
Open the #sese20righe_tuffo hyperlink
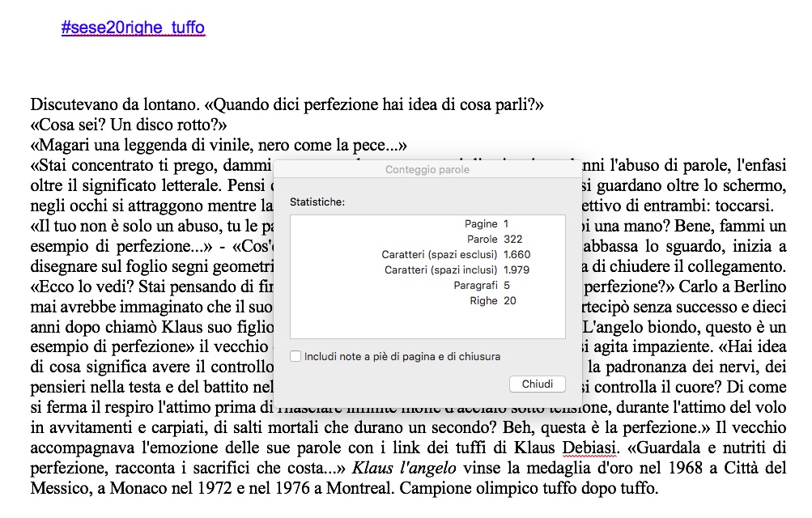(x=133, y=28)
